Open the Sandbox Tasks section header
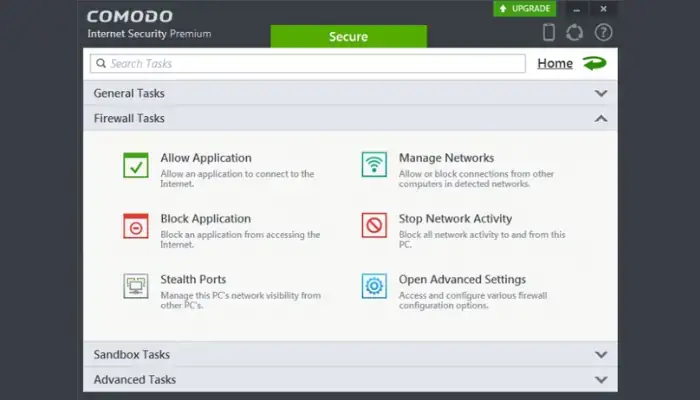 [350, 354]
